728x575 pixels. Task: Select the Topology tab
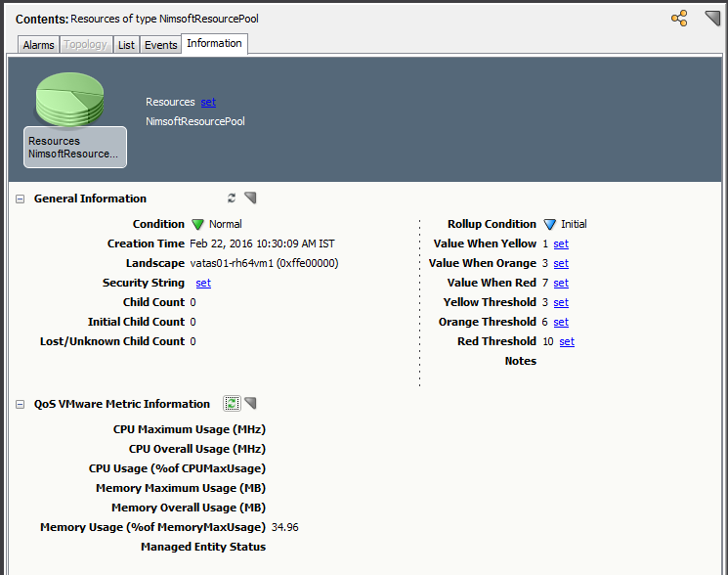coord(85,45)
